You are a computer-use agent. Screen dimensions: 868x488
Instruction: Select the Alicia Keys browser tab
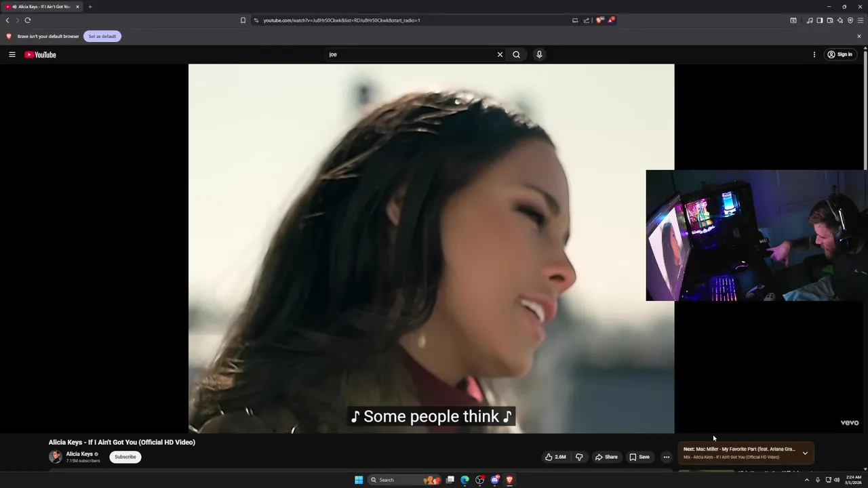pyautogui.click(x=43, y=7)
